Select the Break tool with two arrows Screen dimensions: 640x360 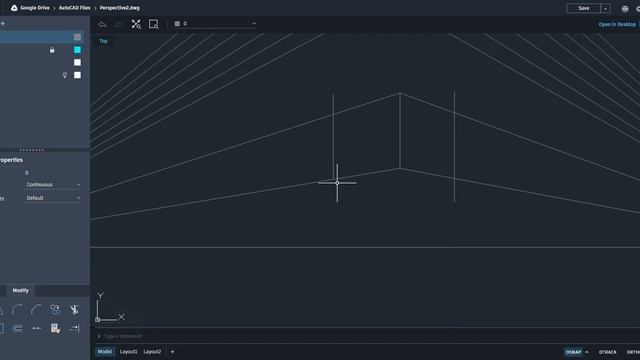pyautogui.click(x=36, y=328)
